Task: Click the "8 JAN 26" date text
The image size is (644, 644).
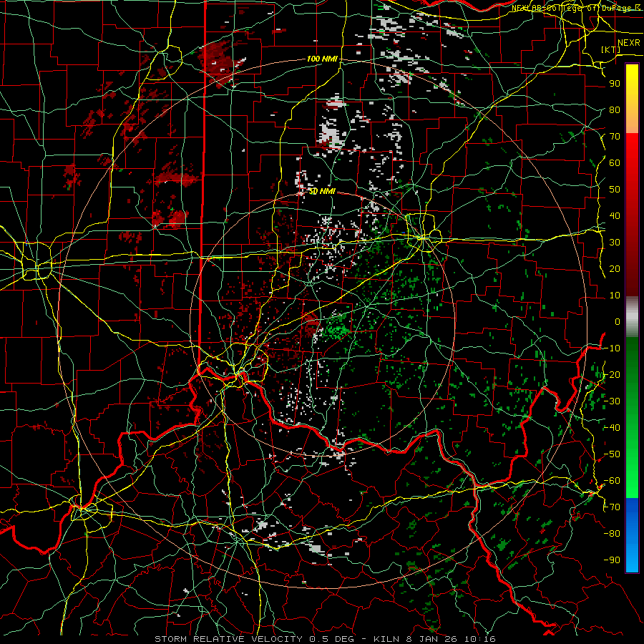Action: tap(431, 639)
